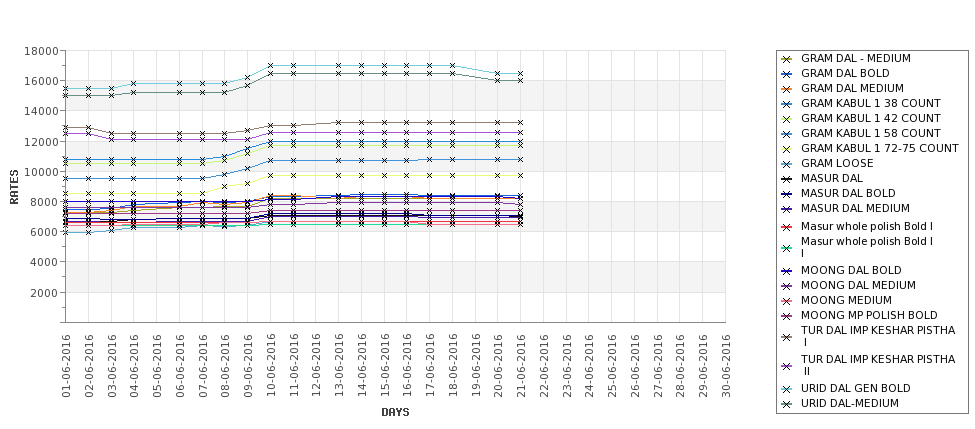This screenshot has width=975, height=429.
Task: Select the GRAM DAL - MEDIUM legend label
Action: [856, 58]
